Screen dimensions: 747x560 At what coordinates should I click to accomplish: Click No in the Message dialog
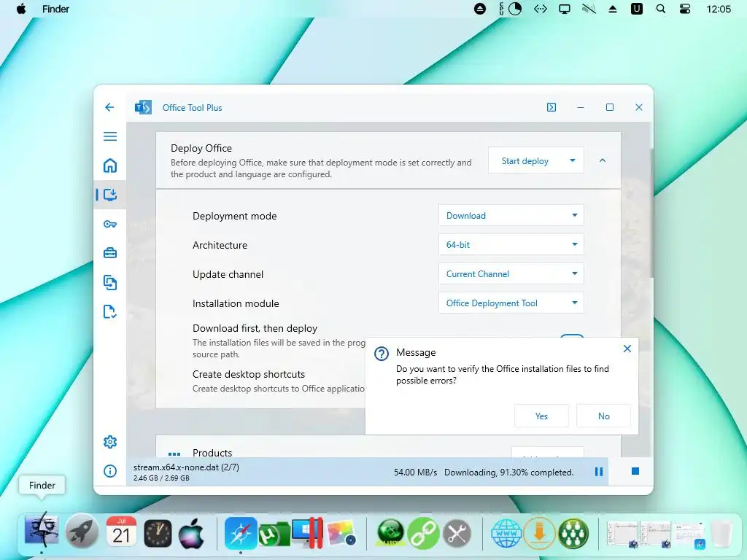[x=603, y=416]
